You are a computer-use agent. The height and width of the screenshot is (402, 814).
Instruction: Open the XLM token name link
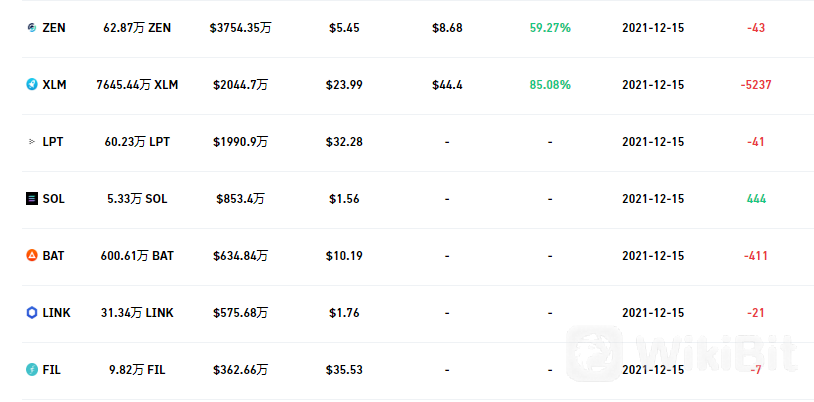point(55,85)
